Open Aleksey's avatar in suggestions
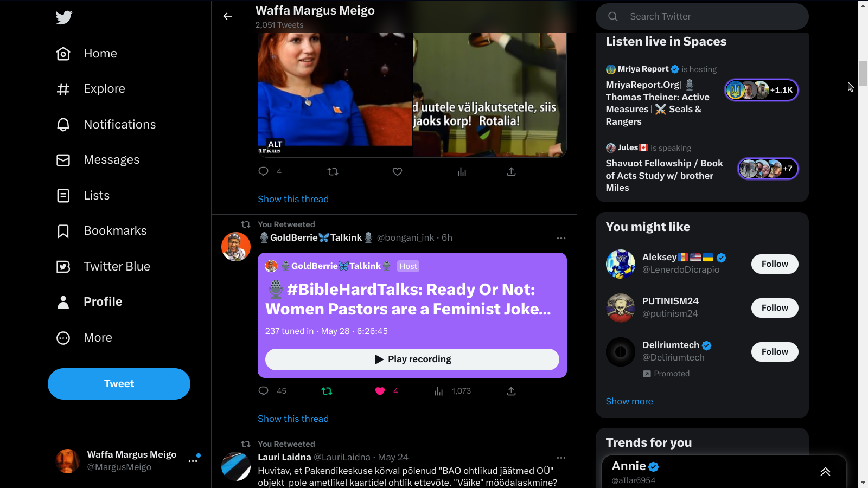 (621, 264)
